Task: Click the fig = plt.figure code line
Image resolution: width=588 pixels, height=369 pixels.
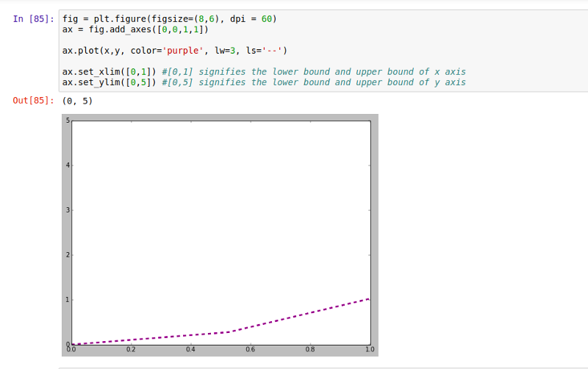Action: [170, 19]
